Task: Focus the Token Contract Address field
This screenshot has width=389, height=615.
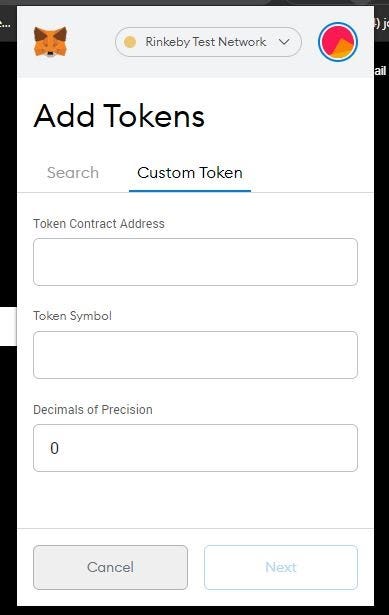Action: [195, 262]
